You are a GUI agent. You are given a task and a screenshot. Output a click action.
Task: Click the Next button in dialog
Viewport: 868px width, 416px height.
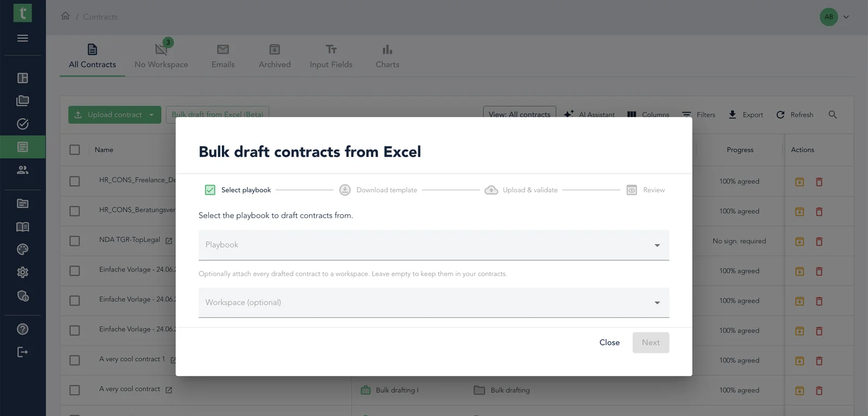click(650, 343)
